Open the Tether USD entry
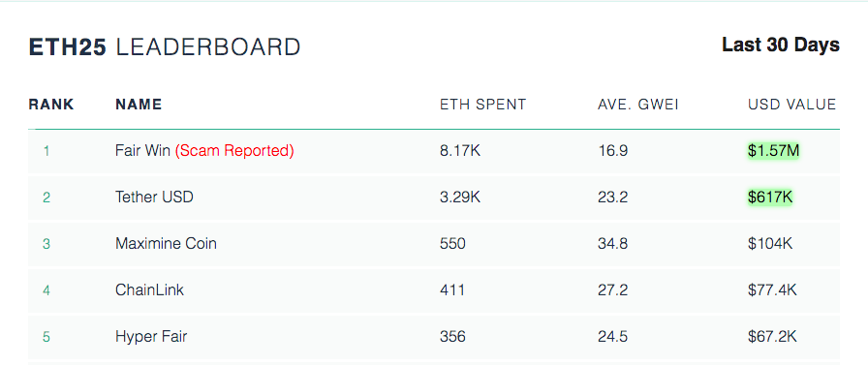 click(x=154, y=197)
